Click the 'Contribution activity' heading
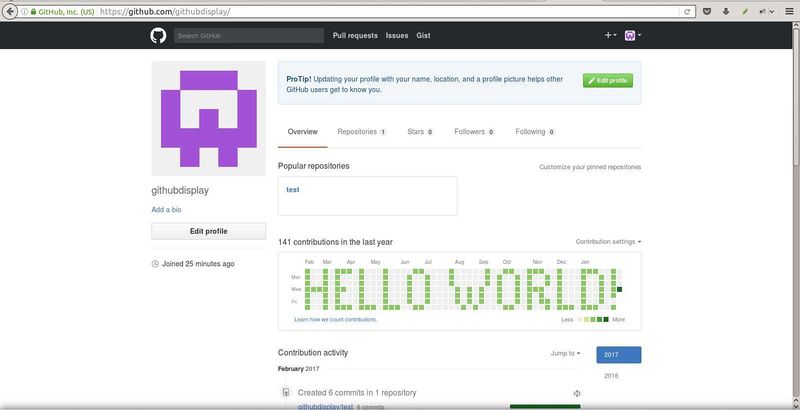 pyautogui.click(x=313, y=352)
